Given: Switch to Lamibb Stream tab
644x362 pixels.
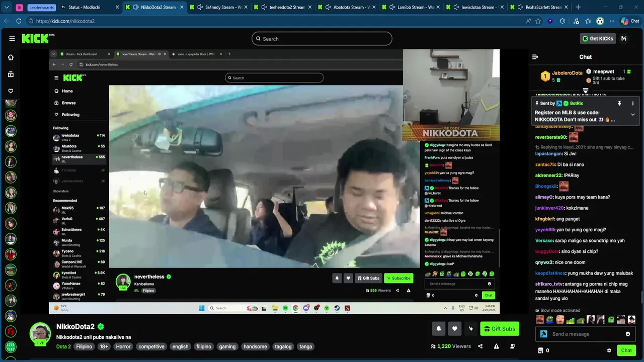Looking at the screenshot, I should click(x=412, y=7).
